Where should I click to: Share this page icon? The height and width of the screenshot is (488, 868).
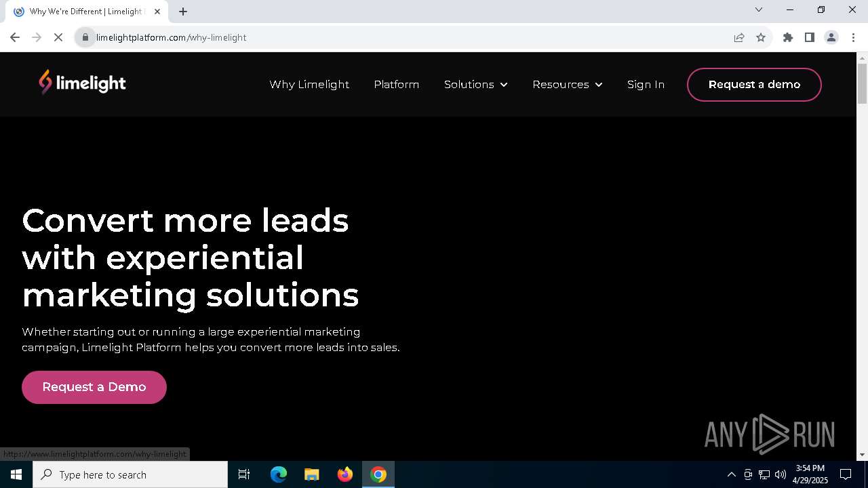tap(739, 37)
